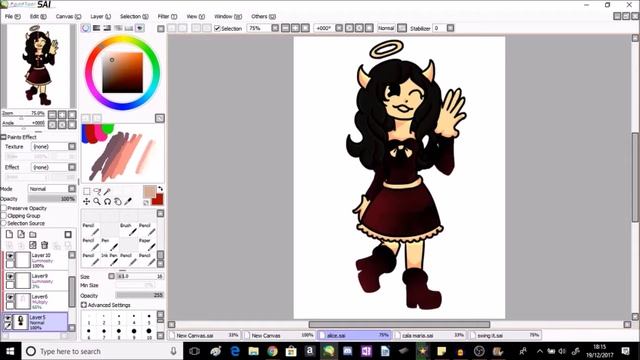Image resolution: width=640 pixels, height=360 pixels.
Task: Toggle the color wheel panel icon
Action: pos(86,28)
